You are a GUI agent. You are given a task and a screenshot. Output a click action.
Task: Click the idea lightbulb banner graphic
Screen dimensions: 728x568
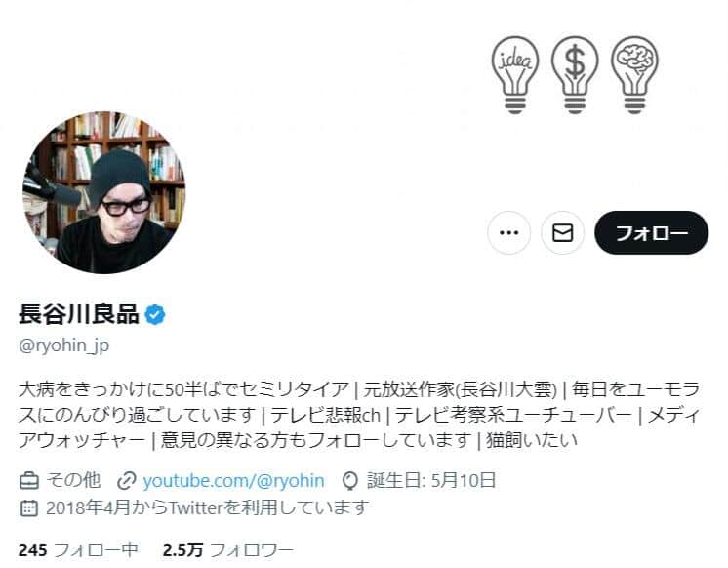pyautogui.click(x=515, y=75)
